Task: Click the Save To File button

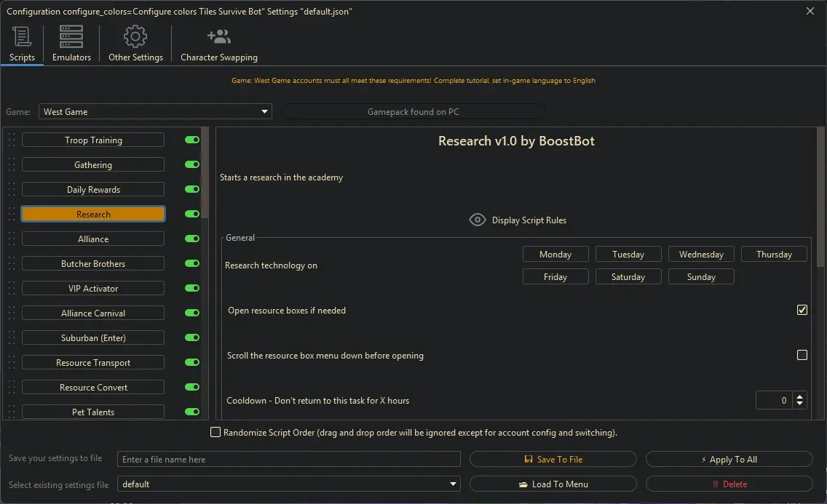Action: point(553,460)
